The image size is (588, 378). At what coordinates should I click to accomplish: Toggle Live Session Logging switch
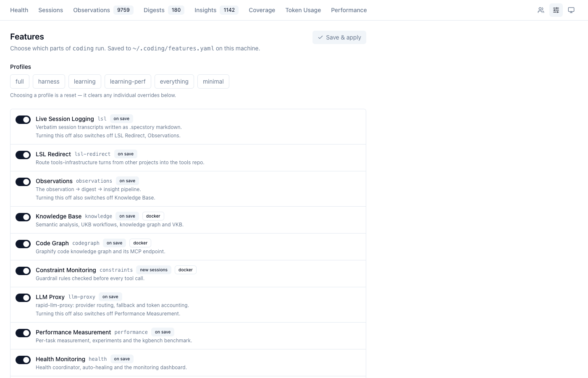click(x=23, y=120)
